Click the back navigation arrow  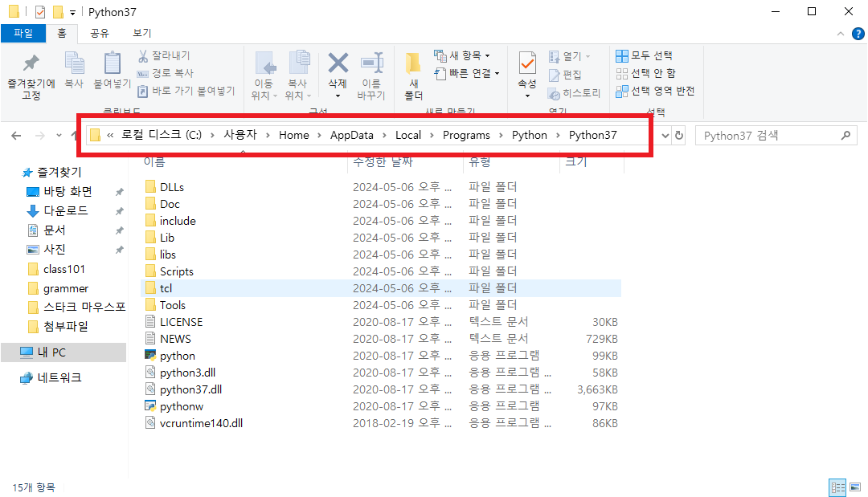click(16, 136)
